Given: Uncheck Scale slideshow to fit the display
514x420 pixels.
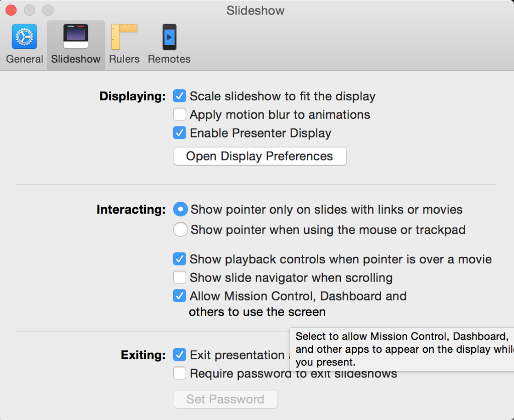Looking at the screenshot, I should (180, 96).
